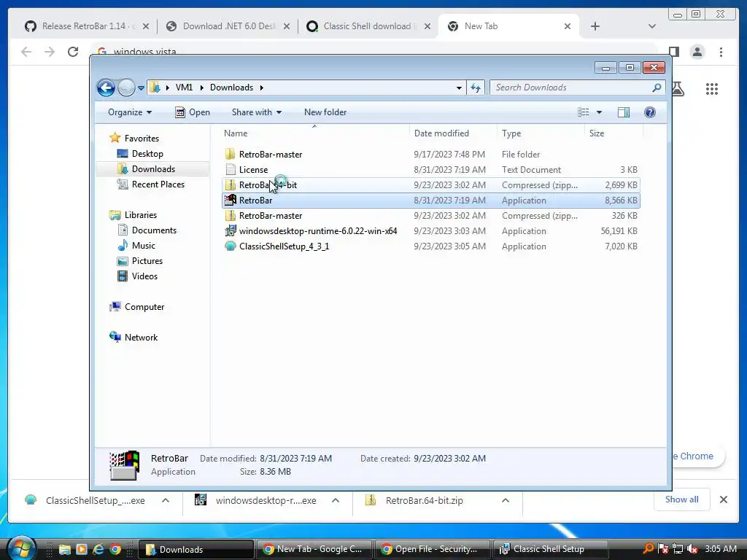Switch to the Download .NET 6.0 tab
Screen dimensions: 747x560
coord(228,26)
